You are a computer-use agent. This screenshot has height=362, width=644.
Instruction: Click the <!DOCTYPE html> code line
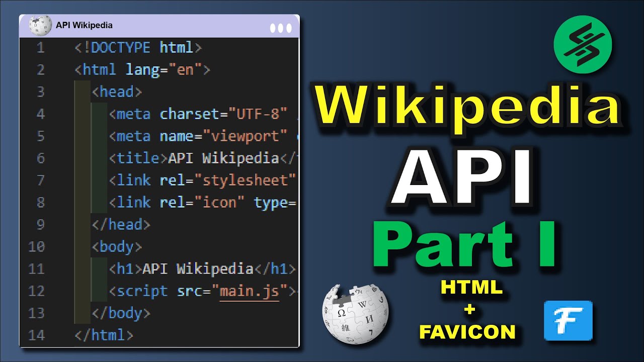click(138, 48)
